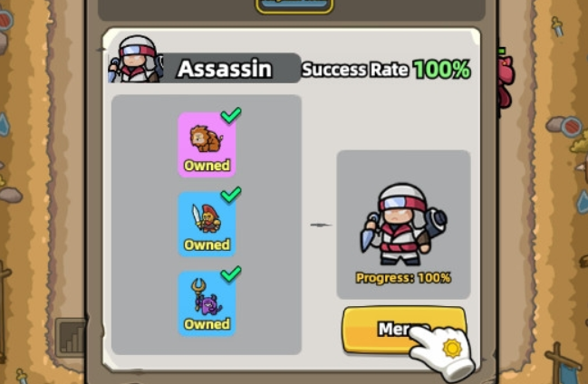This screenshot has width=588, height=384.
Task: Click the checkmark on swordsman card
Action: 231,195
